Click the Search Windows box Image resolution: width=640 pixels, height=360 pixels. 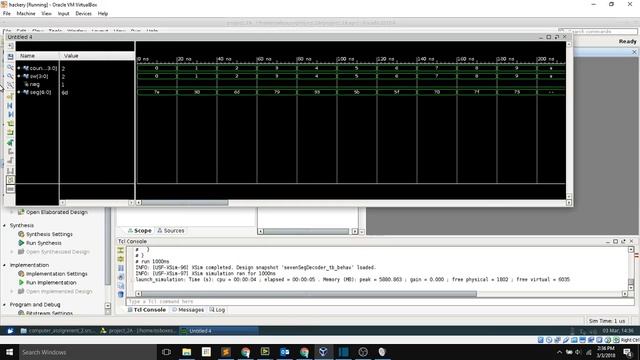click(x=87, y=352)
